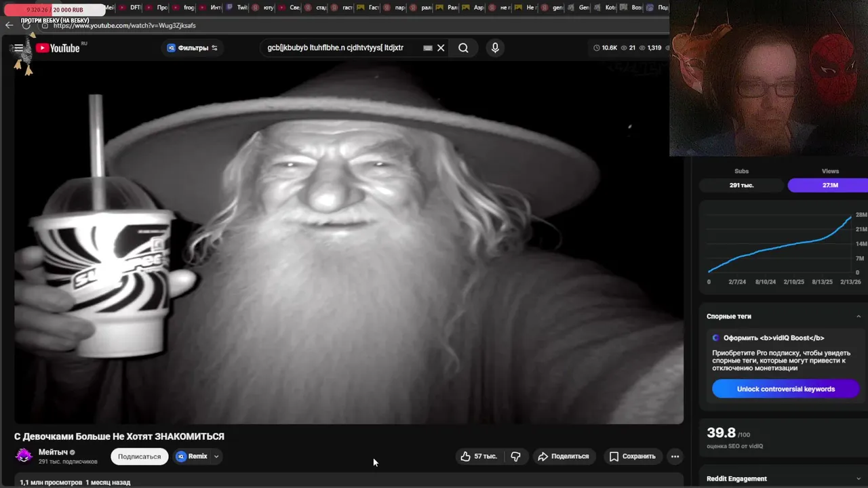This screenshot has height=488, width=868.
Task: Switch to the DFT browser tab
Action: 131,7
